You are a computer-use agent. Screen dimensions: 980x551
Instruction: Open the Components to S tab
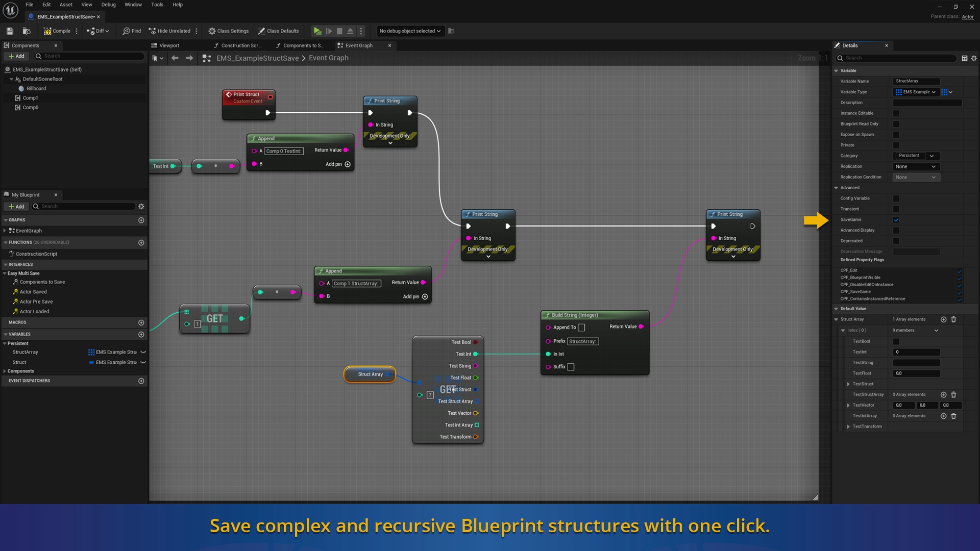pos(303,45)
